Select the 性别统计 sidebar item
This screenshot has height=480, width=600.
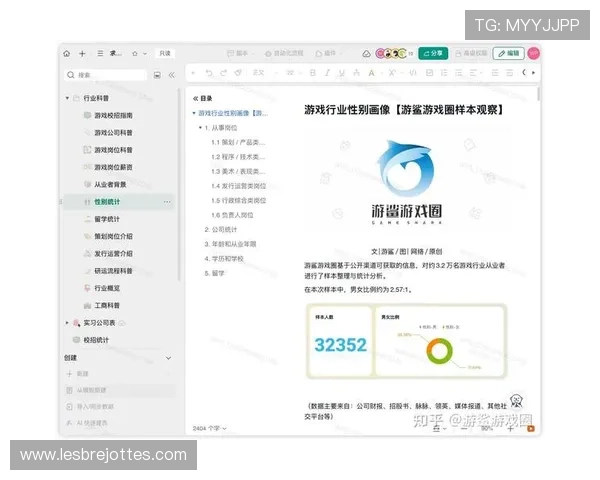(x=119, y=202)
